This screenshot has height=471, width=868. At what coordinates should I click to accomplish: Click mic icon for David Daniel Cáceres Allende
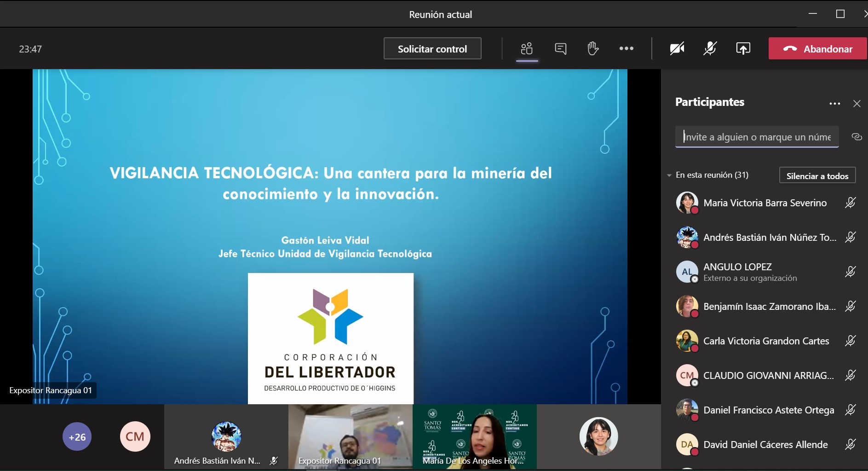point(850,445)
